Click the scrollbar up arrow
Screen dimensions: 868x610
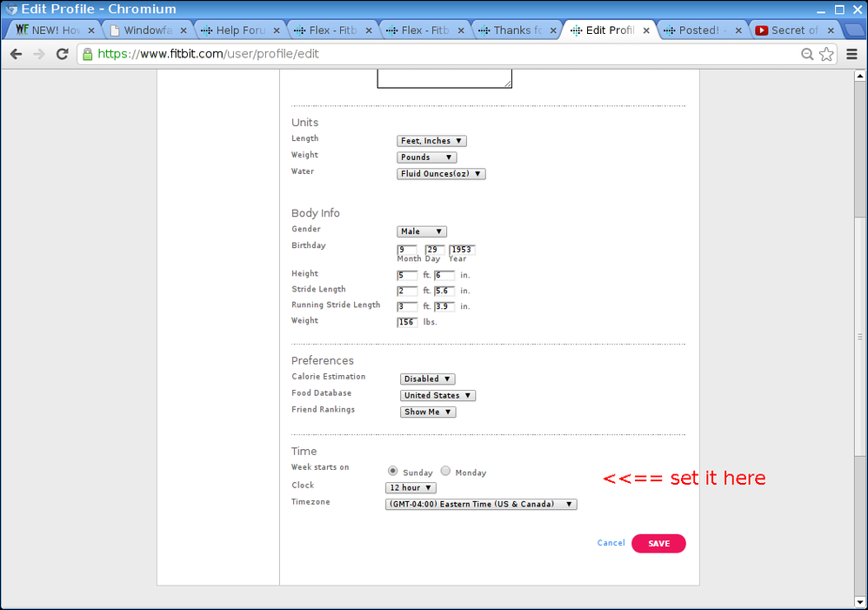[x=859, y=76]
